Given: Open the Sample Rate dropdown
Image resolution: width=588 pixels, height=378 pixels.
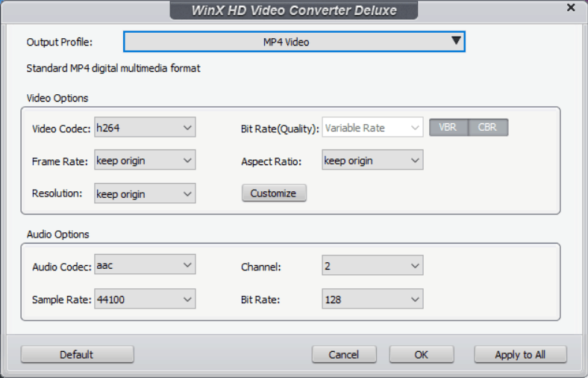Looking at the screenshot, I should click(146, 300).
